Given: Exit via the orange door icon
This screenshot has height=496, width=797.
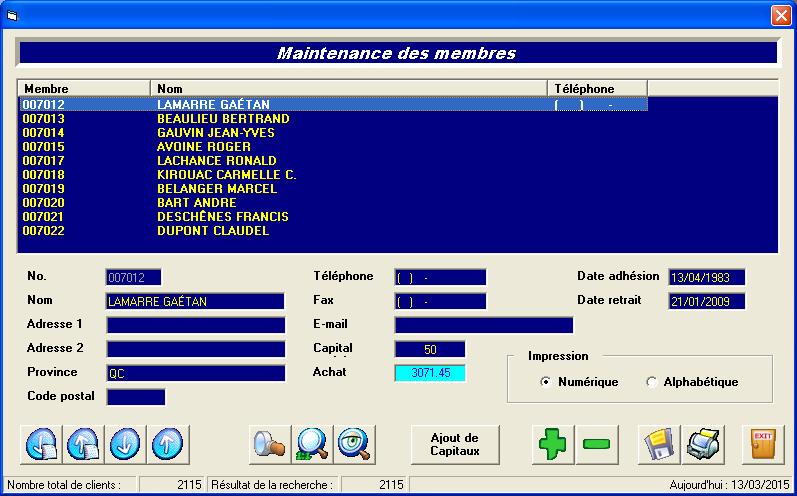Looking at the screenshot, I should pos(763,443).
